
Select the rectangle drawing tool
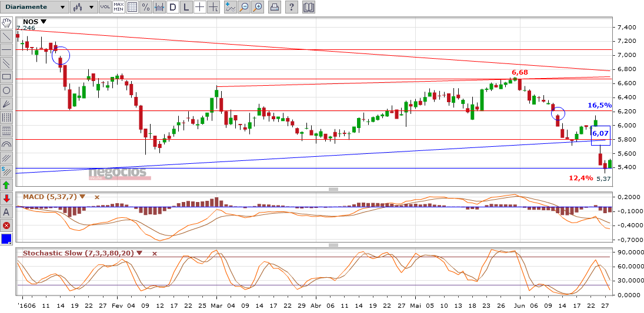coord(6,76)
